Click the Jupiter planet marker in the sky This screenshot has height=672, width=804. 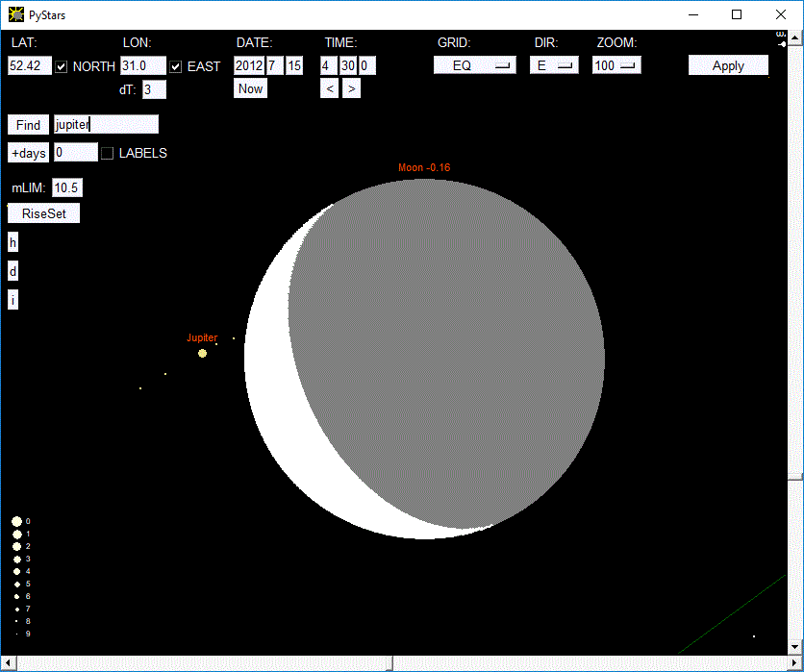[202, 354]
